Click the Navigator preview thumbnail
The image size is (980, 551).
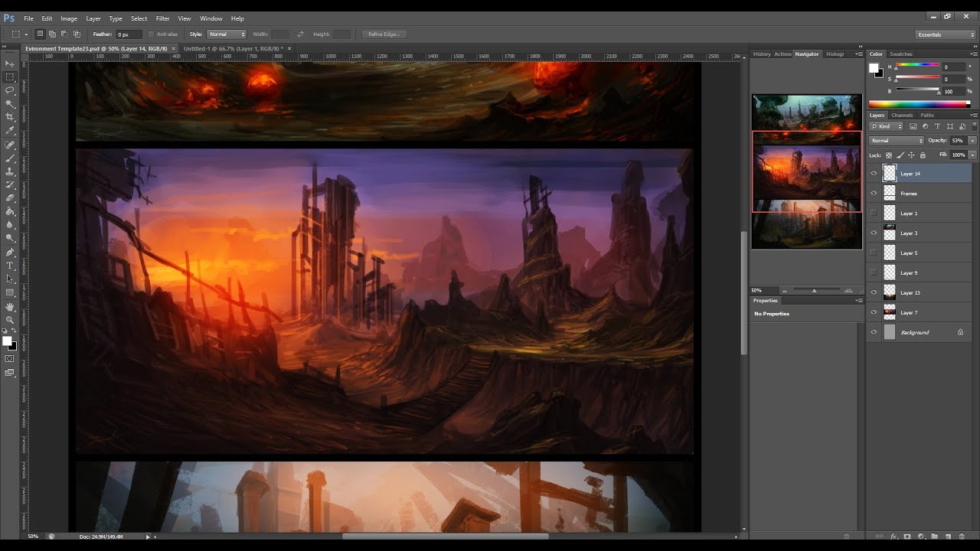tap(806, 171)
